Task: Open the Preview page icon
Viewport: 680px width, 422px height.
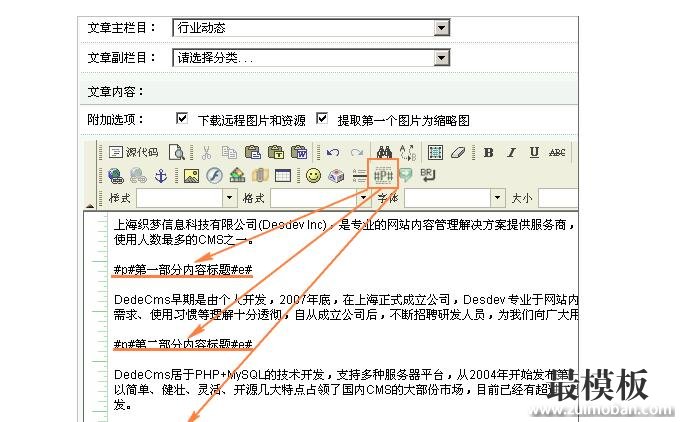Action: [177, 152]
